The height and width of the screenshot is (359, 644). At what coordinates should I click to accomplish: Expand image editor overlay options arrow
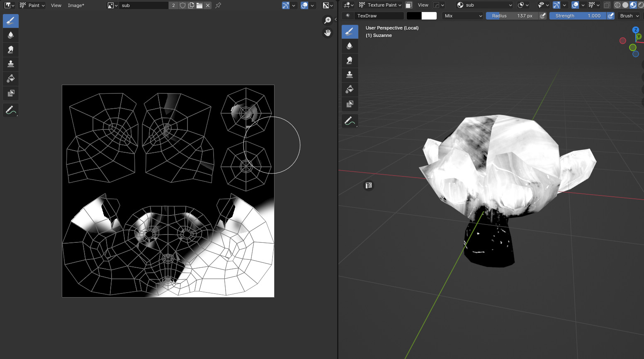[312, 5]
